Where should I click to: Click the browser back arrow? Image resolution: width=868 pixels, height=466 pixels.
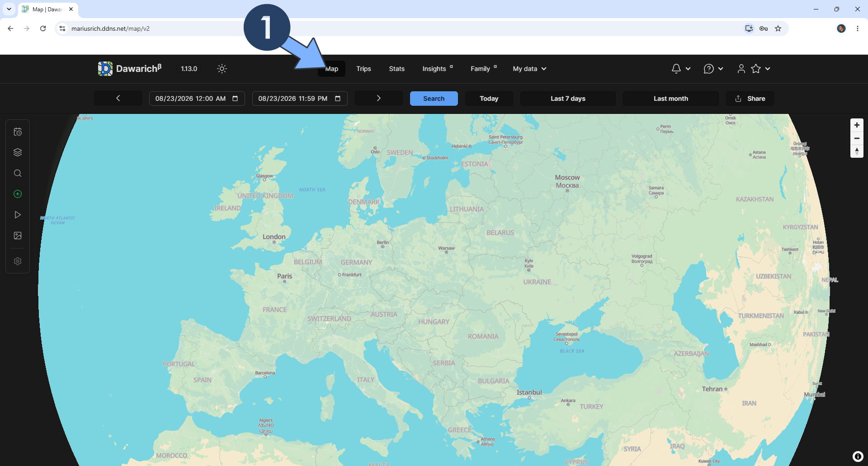click(x=10, y=28)
